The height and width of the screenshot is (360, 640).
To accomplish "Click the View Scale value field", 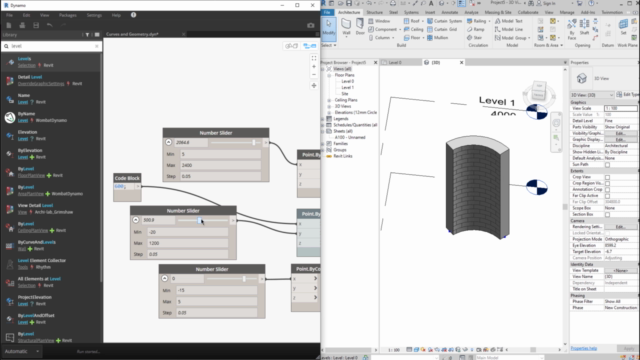I will tap(620, 108).
